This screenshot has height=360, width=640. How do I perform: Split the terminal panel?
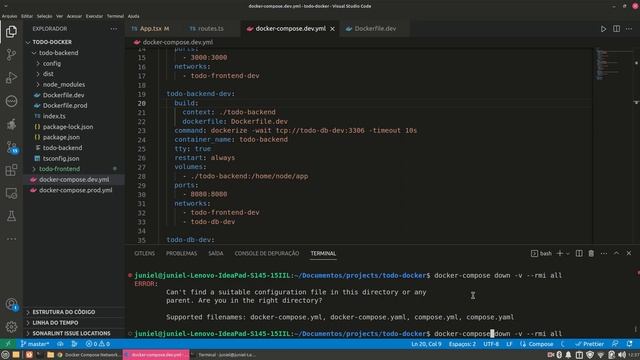tap(579, 253)
